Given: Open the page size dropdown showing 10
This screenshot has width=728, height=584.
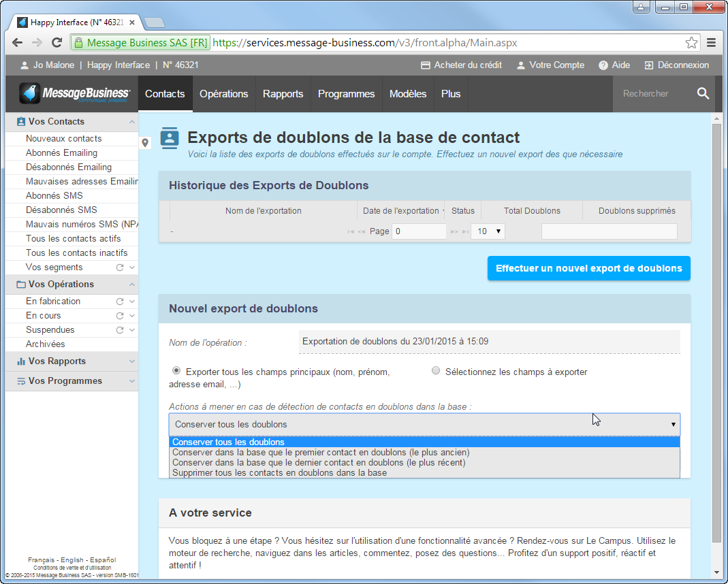Looking at the screenshot, I should (488, 231).
